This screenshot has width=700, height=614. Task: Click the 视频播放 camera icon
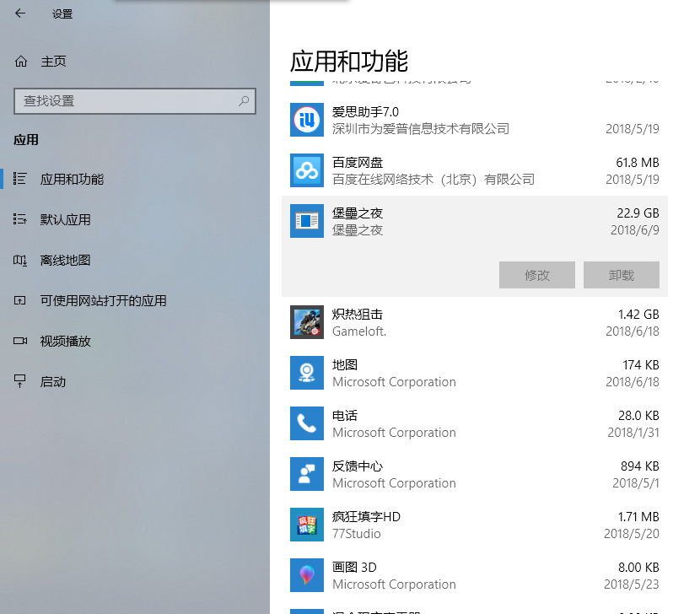coord(19,342)
